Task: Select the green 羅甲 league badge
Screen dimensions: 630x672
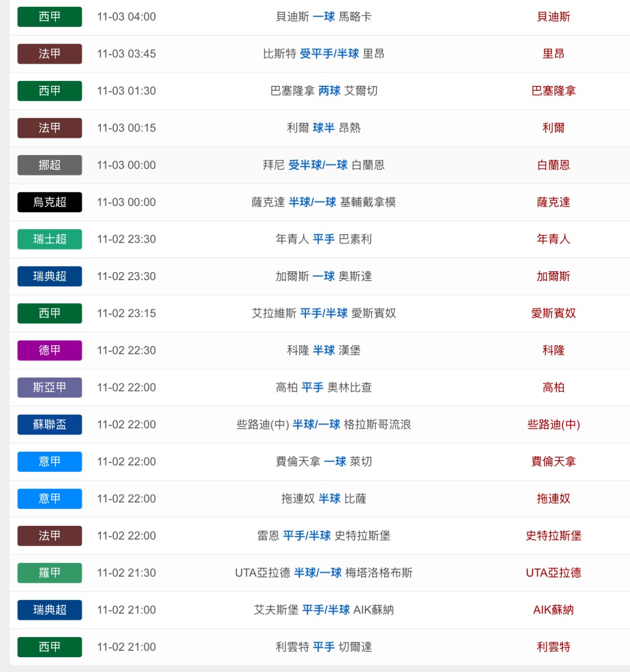Action: click(x=50, y=572)
